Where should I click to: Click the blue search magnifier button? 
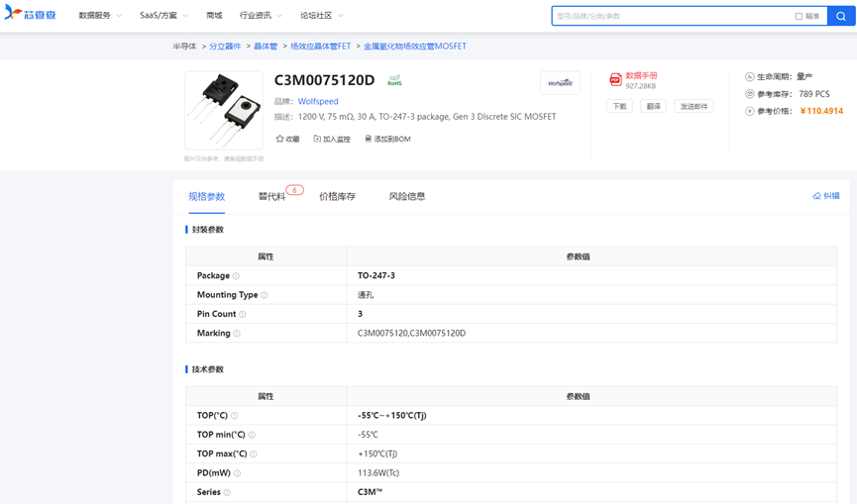click(840, 17)
